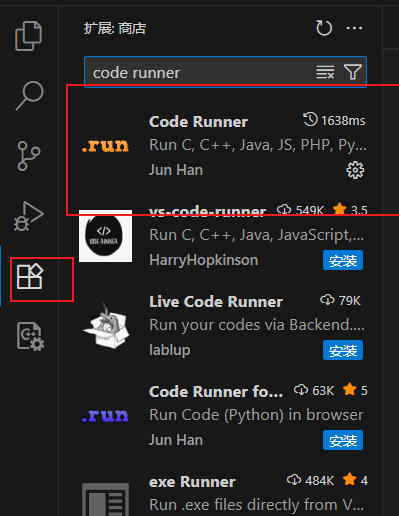Open the Source Control view
This screenshot has height=516, width=399.
pyautogui.click(x=29, y=156)
